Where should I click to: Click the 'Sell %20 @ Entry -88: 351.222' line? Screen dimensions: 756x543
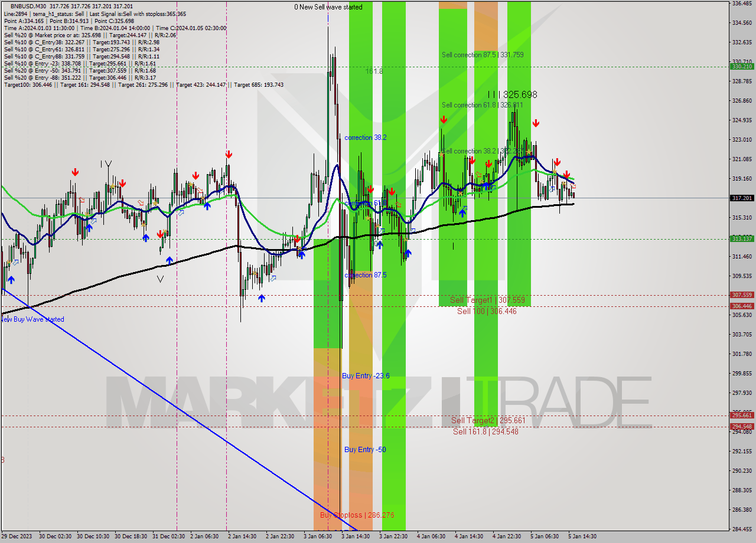(x=80, y=77)
